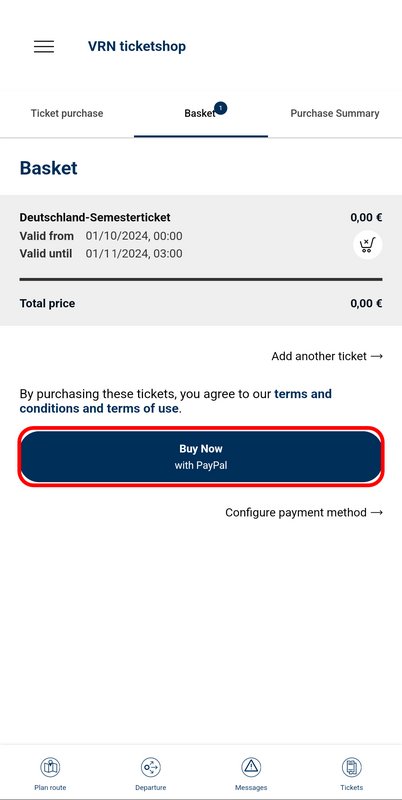
Task: Open Plan route in bottom bar
Action: [50, 773]
